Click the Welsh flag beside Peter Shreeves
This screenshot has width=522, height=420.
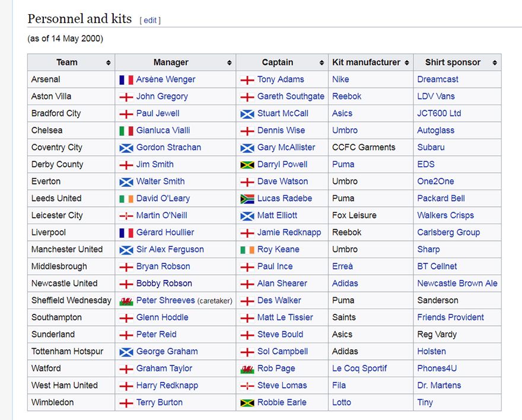pos(126,301)
